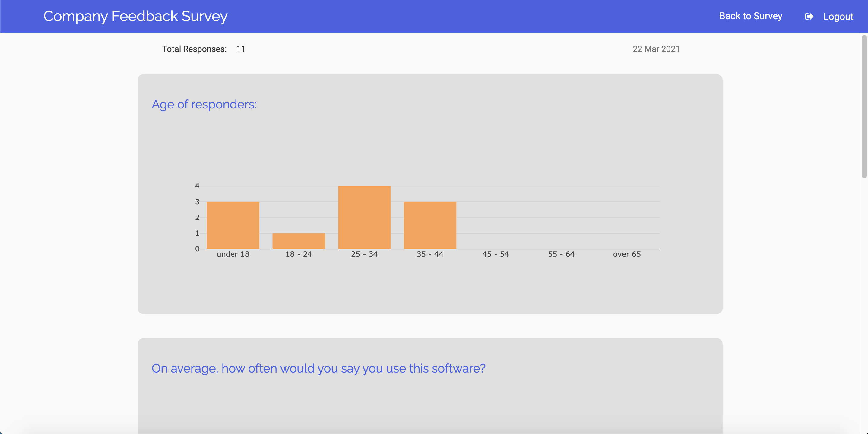Click the 18 - 24 orange bar
Viewport: 868px width, 434px height.
pyautogui.click(x=299, y=241)
